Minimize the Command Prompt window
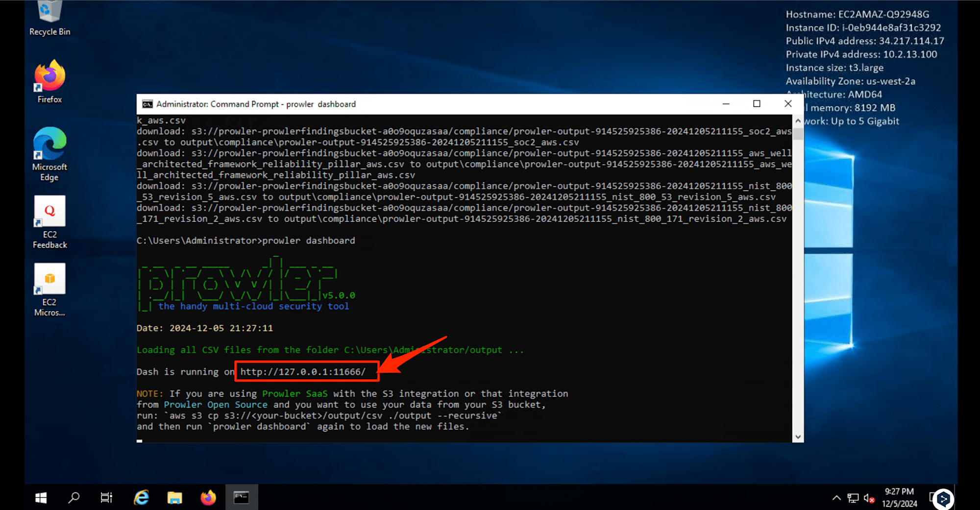 click(726, 104)
